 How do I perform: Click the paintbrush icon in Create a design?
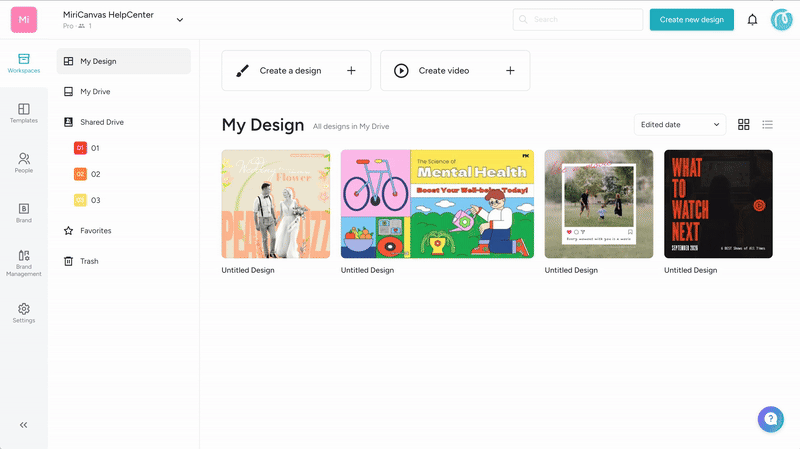point(242,70)
